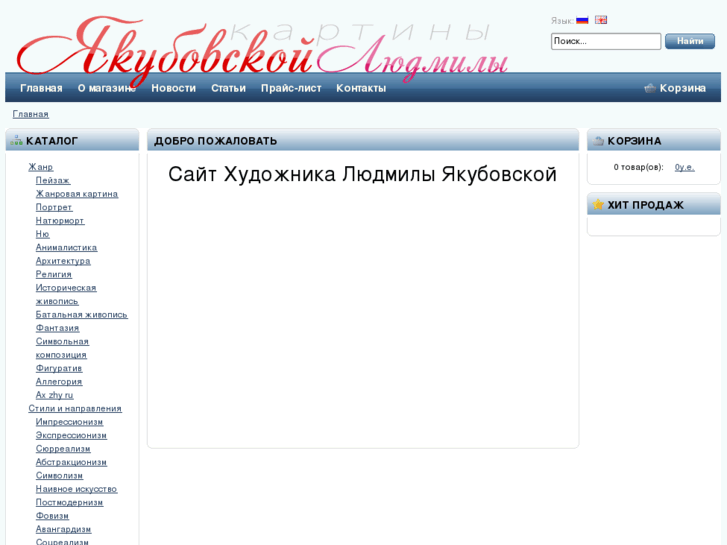
Task: Open the Символизм category
Action: coord(59,476)
